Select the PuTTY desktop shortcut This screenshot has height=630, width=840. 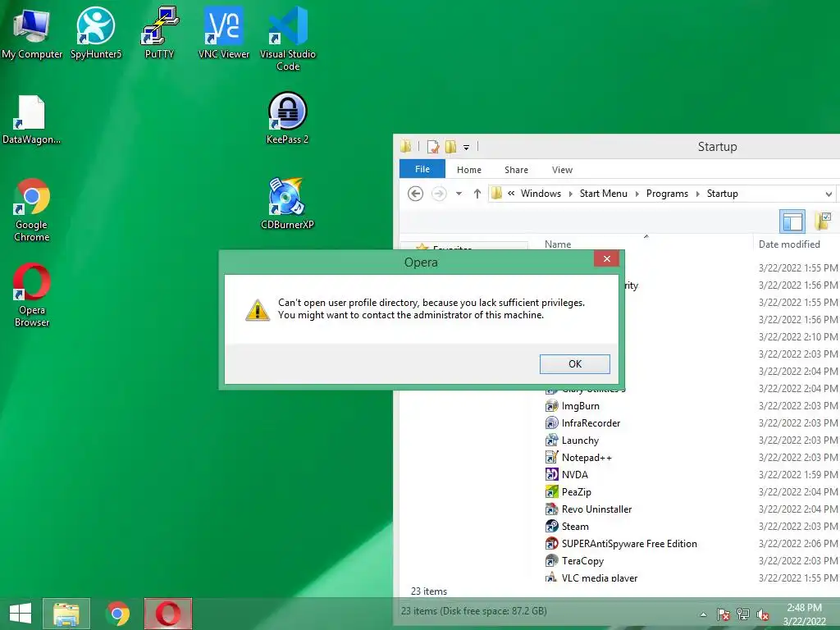[160, 33]
